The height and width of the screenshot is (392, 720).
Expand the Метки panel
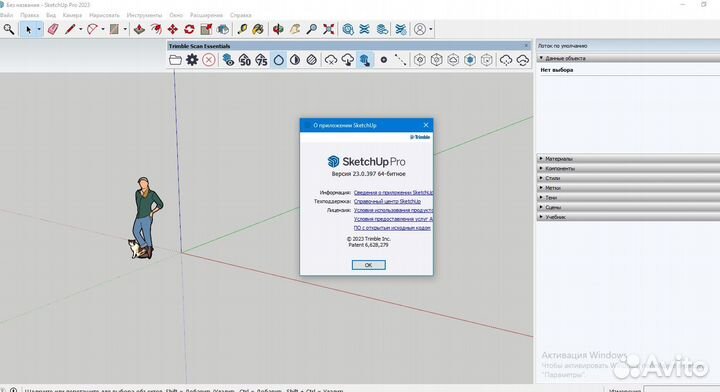[x=628, y=188]
